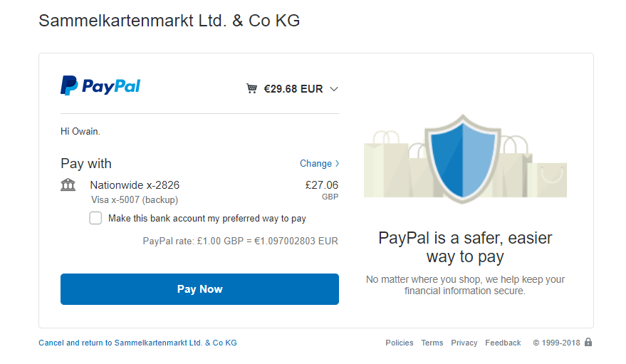The height and width of the screenshot is (364, 626).
Task: Click the Visa x-5007 backup text
Action: pyautogui.click(x=135, y=199)
